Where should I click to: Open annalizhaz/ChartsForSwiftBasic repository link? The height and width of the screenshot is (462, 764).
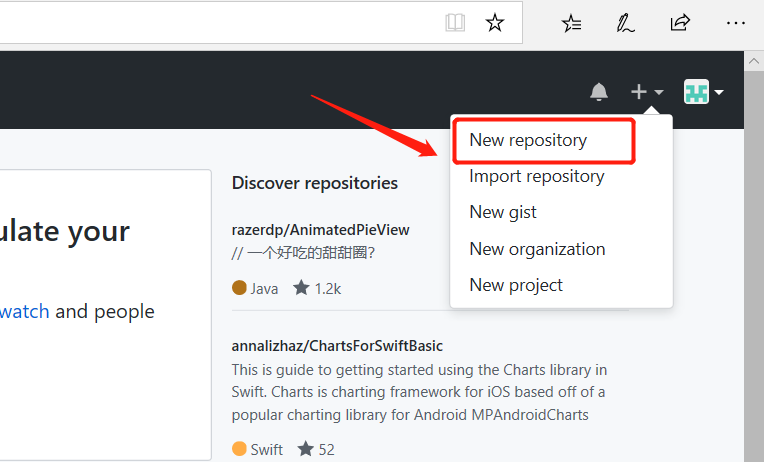(337, 346)
